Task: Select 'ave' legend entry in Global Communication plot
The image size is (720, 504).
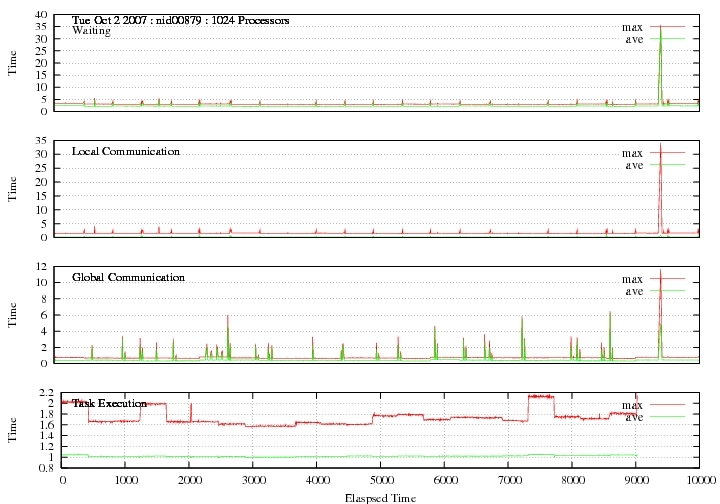Action: [634, 291]
